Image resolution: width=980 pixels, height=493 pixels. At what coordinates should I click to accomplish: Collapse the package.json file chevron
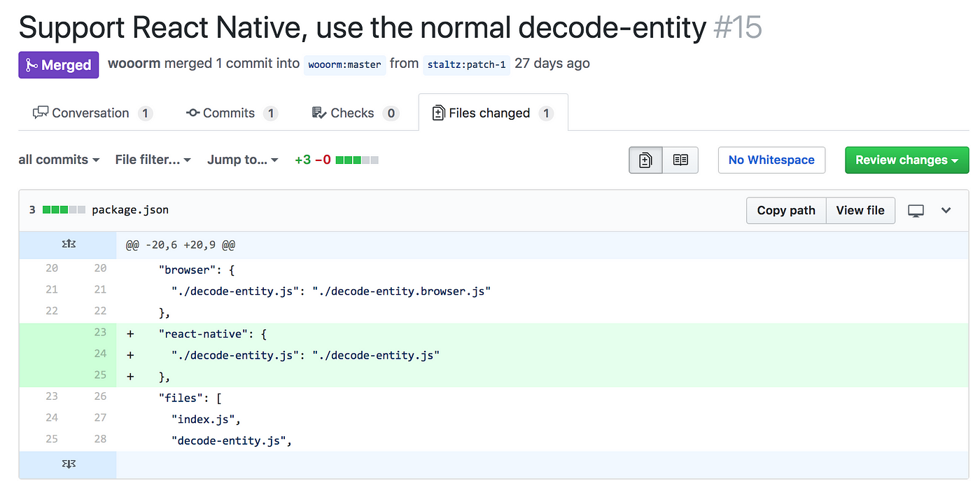tap(946, 210)
